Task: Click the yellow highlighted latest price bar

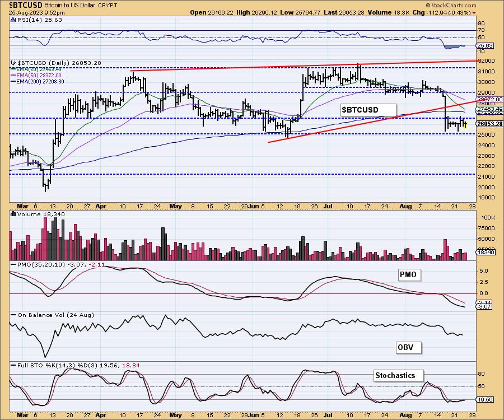Action: 465,124
